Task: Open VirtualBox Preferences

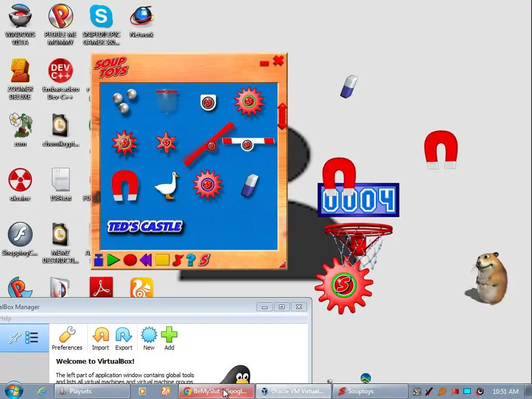Action: pos(67,338)
